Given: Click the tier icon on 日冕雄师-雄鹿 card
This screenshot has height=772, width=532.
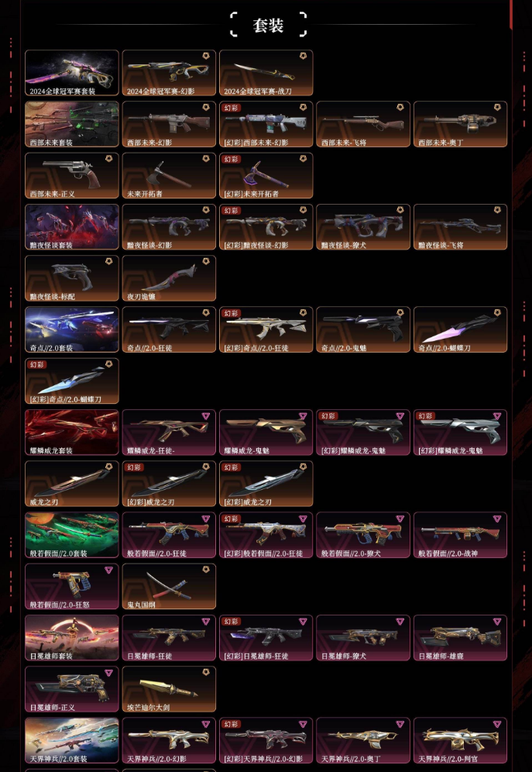Looking at the screenshot, I should (x=497, y=622).
